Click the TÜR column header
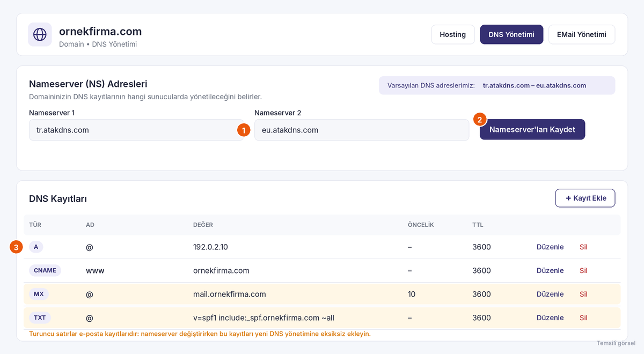 click(x=35, y=225)
